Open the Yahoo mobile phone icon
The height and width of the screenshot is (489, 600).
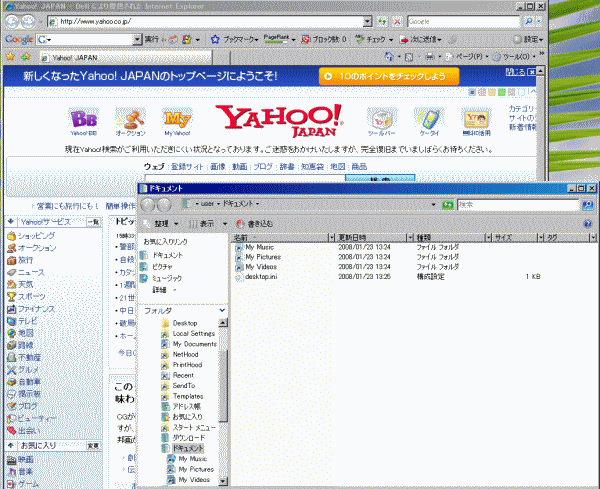click(429, 119)
